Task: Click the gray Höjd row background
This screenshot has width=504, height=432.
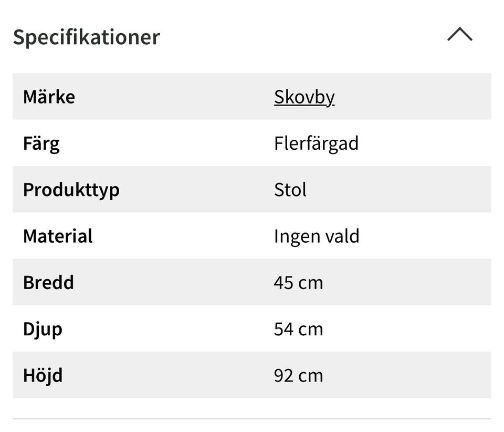Action: click(420, 375)
